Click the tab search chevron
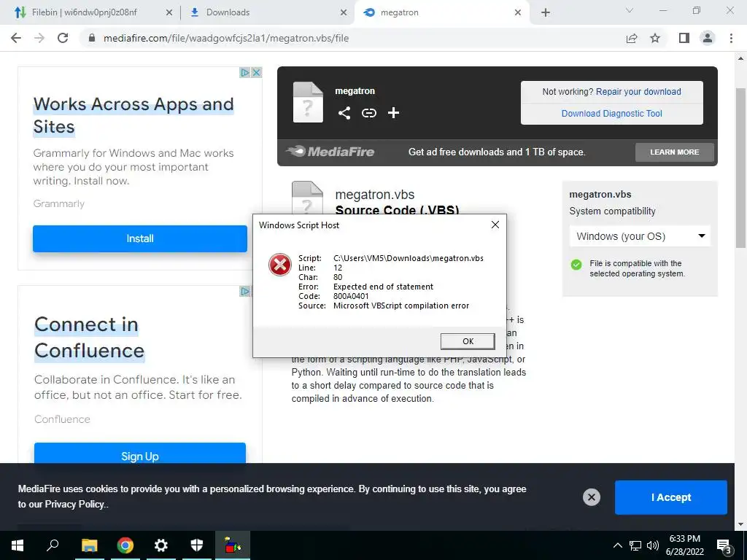The width and height of the screenshot is (747, 560). [630, 10]
